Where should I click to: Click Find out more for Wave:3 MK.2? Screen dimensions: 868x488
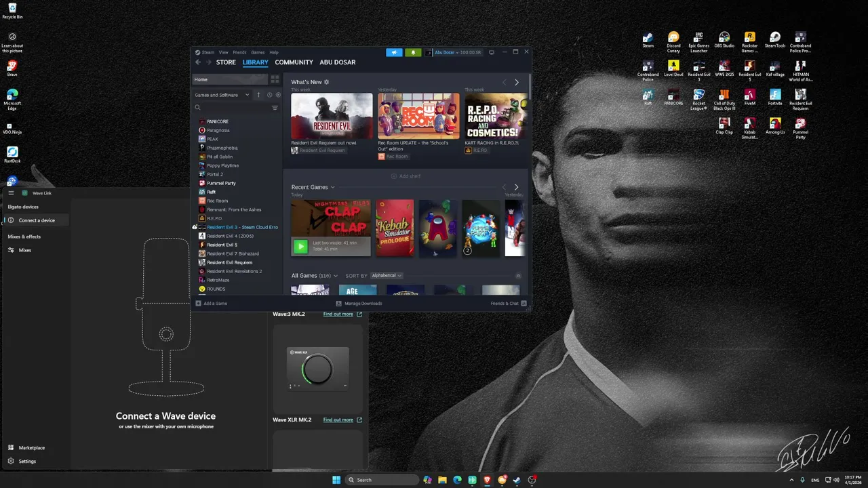tap(342, 314)
